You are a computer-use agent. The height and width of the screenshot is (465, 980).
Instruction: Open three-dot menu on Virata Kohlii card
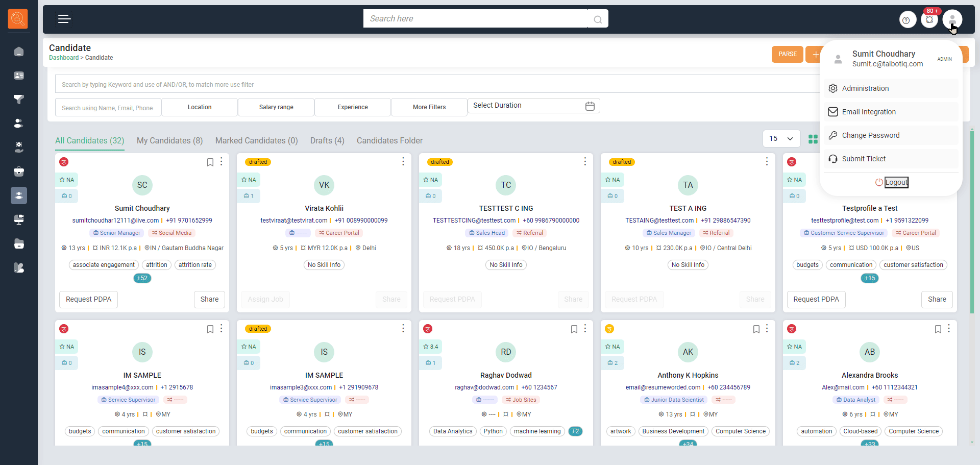tap(403, 162)
